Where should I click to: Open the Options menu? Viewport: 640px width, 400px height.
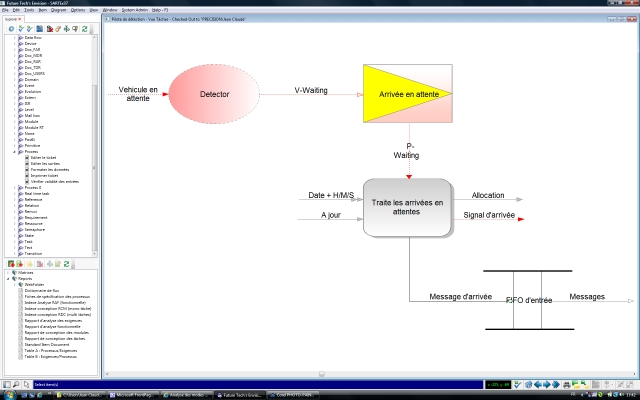tap(78, 10)
